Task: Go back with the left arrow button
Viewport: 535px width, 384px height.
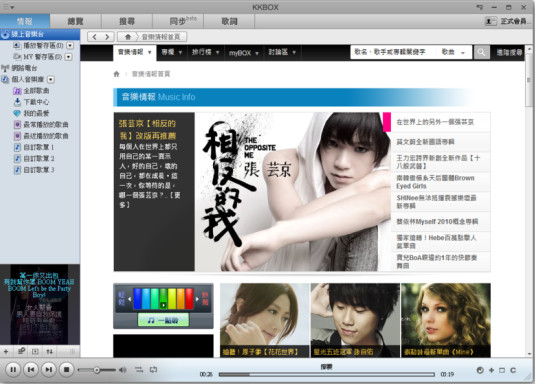Action: click(x=95, y=37)
